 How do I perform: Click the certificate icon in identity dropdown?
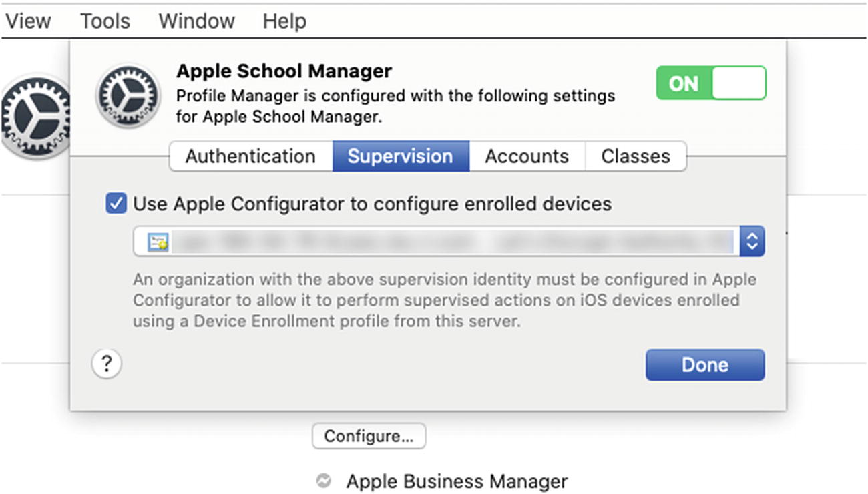click(158, 242)
